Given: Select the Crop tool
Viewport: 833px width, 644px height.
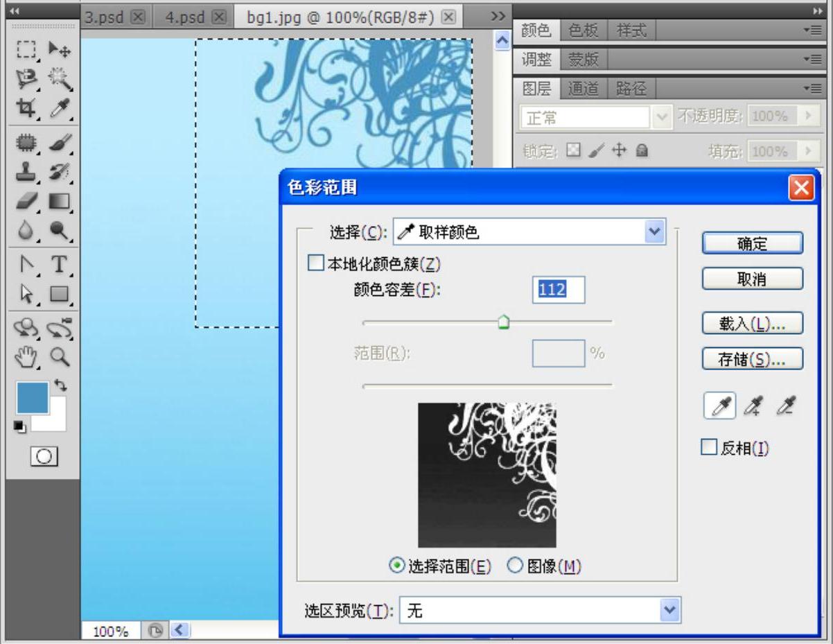Looking at the screenshot, I should pos(26,108).
